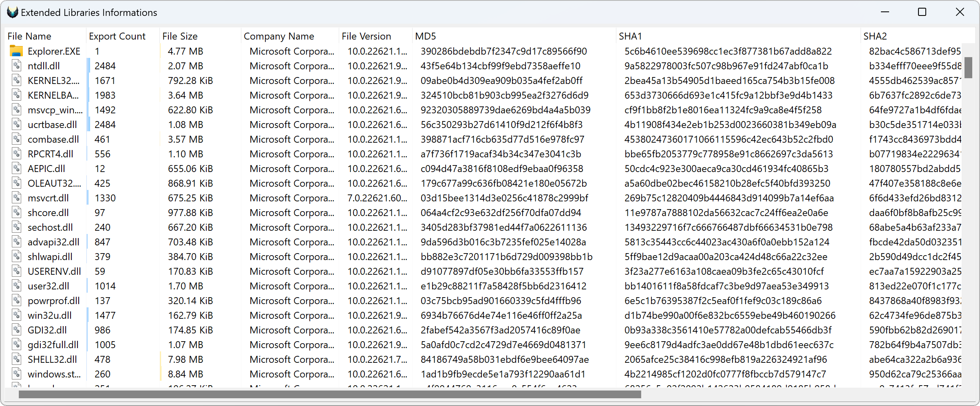This screenshot has height=406, width=980.
Task: Select the GDI32.dll file name
Action: point(47,330)
